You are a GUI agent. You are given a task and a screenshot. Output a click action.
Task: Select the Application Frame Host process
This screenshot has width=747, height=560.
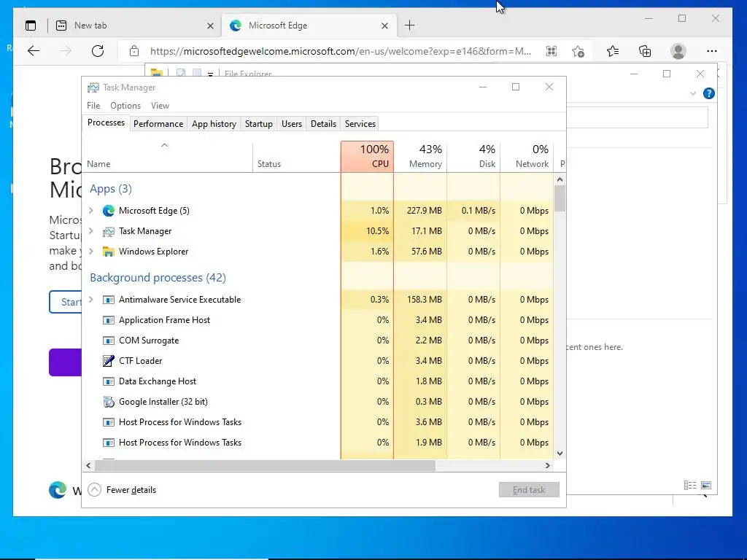click(318, 320)
